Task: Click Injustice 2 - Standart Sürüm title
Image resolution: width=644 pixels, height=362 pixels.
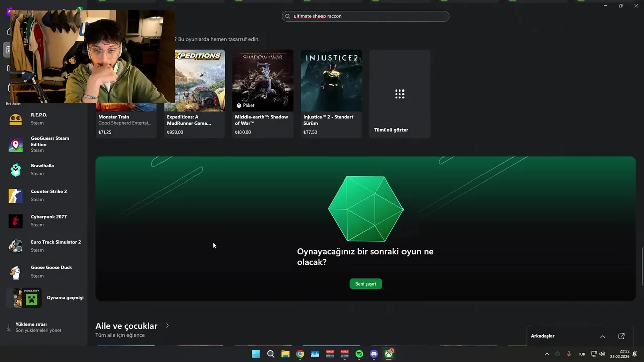Action: pyautogui.click(x=329, y=120)
